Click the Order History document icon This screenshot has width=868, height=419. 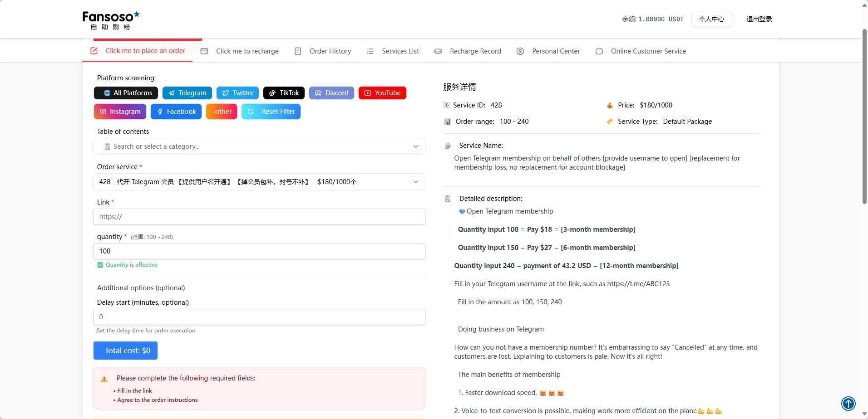tap(298, 51)
